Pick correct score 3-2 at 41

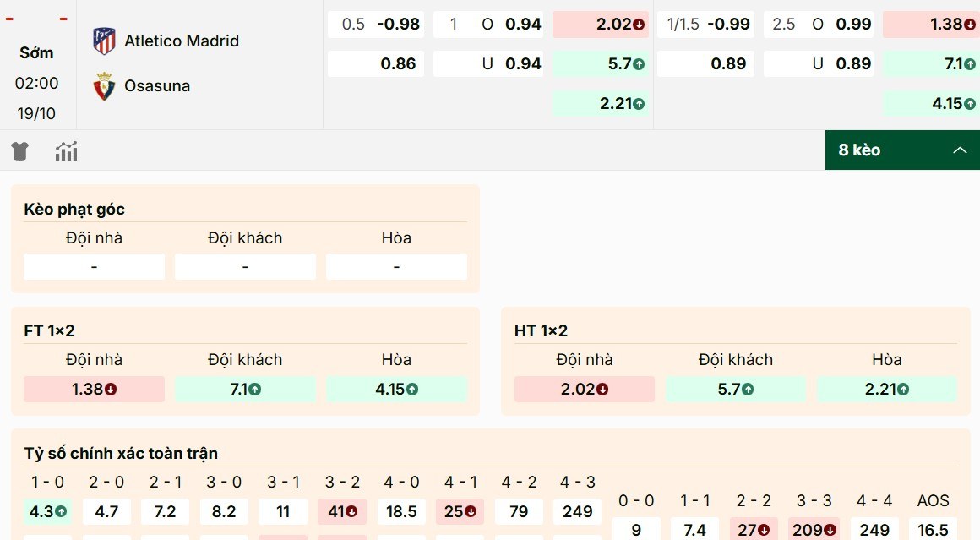342,511
